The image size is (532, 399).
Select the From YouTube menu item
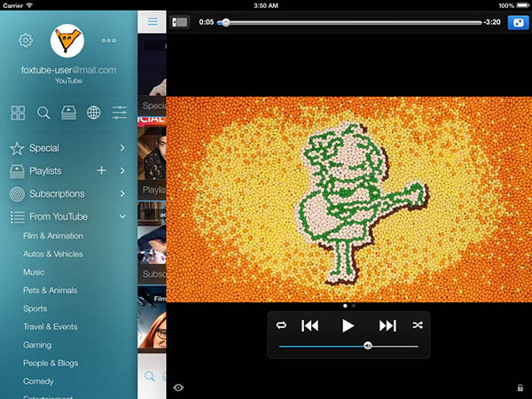pos(59,216)
